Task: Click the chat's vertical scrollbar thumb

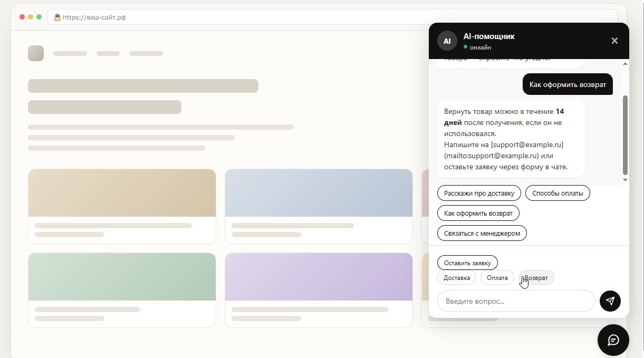Action: (x=625, y=135)
